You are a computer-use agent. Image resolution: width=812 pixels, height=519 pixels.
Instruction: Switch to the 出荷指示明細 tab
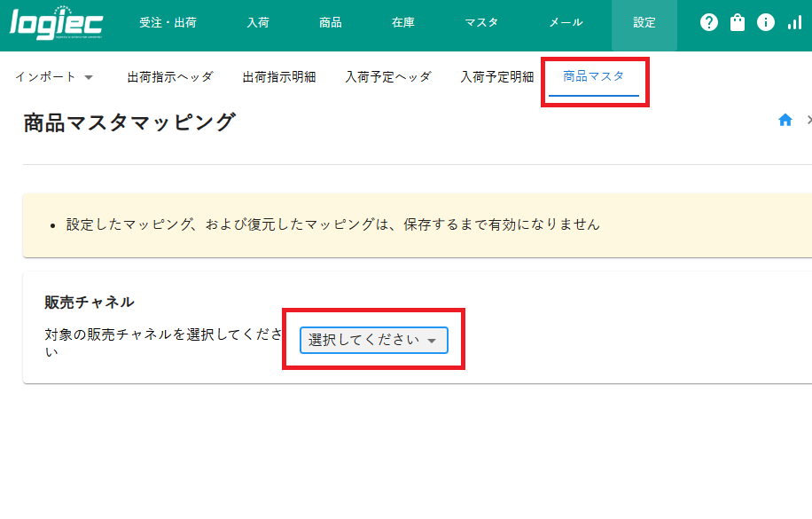pos(279,77)
